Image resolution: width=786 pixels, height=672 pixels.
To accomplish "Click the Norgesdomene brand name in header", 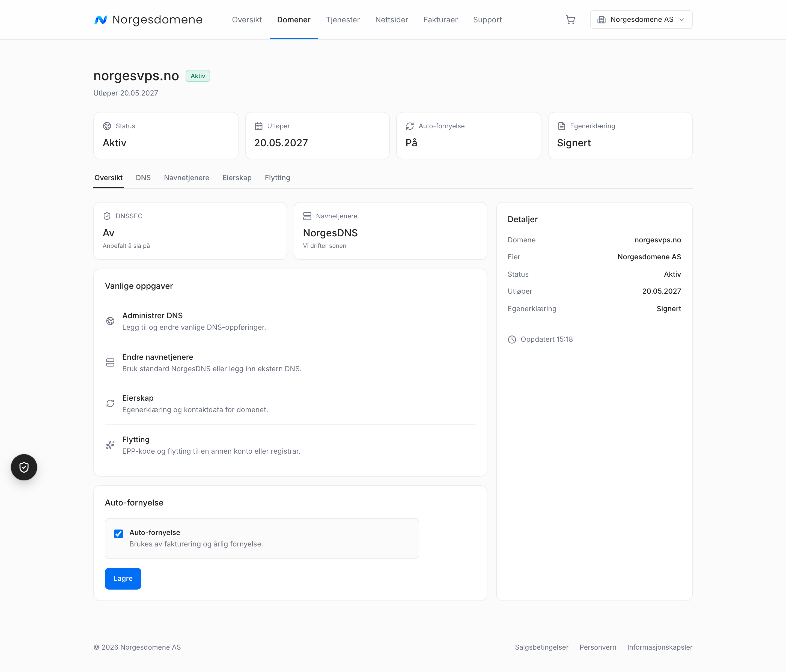I will tap(157, 20).
